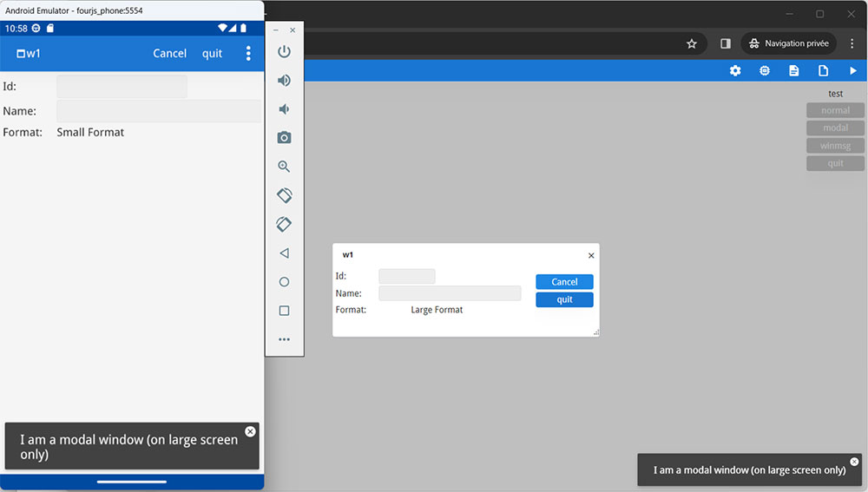This screenshot has width=868, height=492.
Task: Minimize the emulator side toolbar
Action: click(x=276, y=30)
